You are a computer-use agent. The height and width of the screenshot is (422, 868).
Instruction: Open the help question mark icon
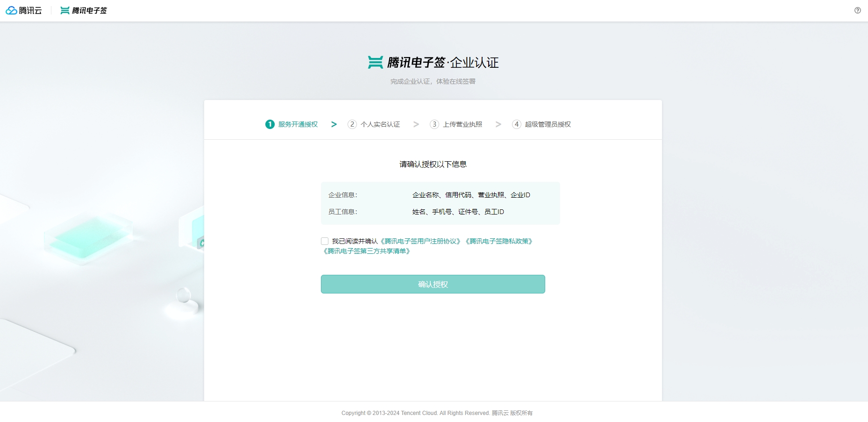[x=858, y=10]
